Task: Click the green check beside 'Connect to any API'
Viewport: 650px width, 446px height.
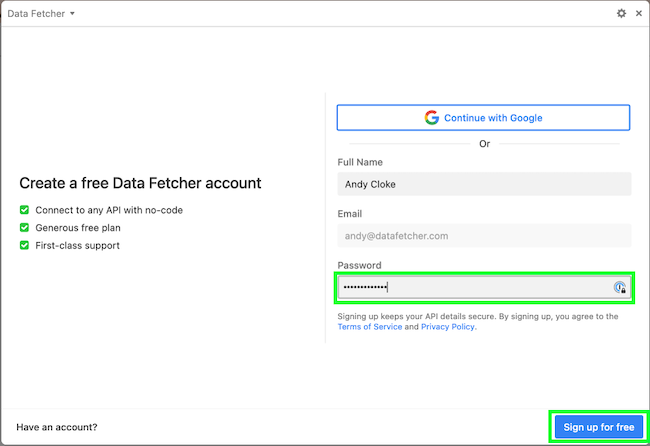Action: tap(24, 210)
